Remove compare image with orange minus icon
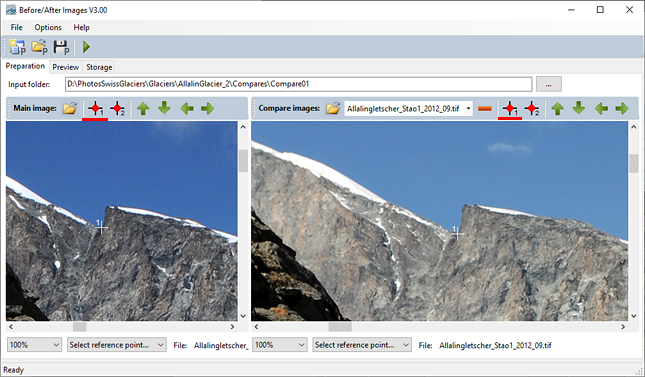The image size is (645, 377). (485, 109)
